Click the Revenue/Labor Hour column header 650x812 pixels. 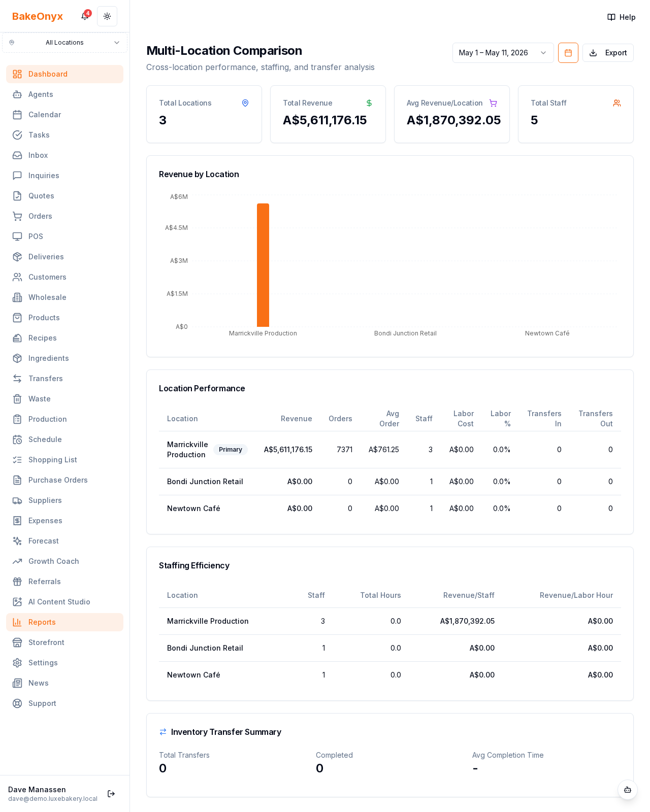coord(576,595)
